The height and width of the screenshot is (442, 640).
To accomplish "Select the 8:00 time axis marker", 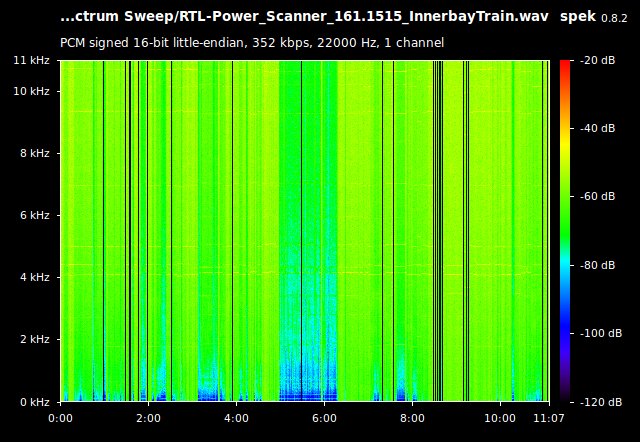I will pyautogui.click(x=412, y=418).
